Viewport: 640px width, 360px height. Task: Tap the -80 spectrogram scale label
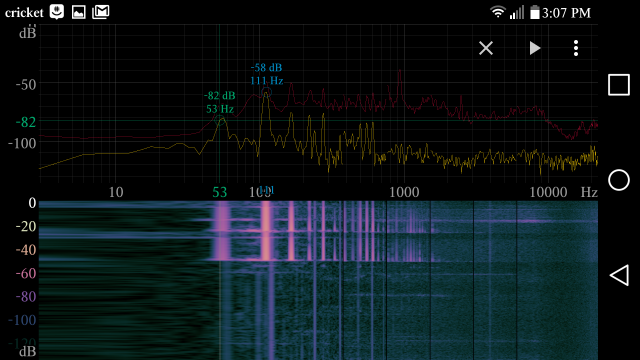tap(26, 296)
